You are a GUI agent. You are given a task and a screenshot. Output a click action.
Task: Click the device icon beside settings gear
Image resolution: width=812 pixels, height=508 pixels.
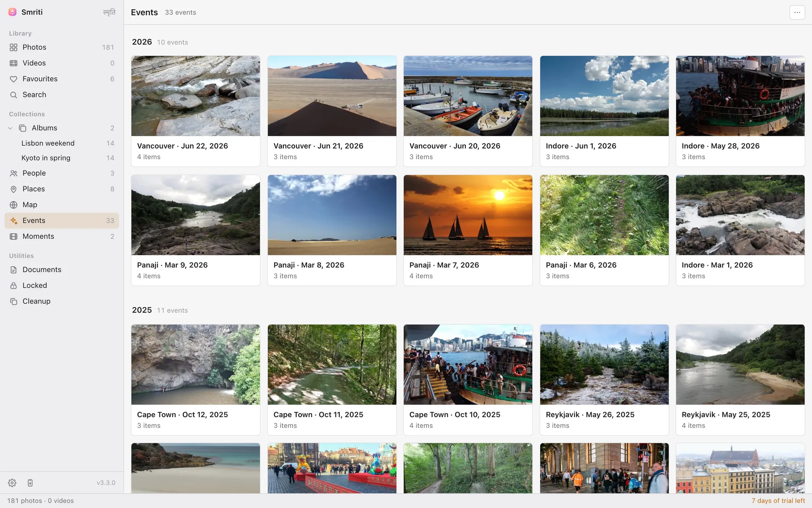(x=30, y=483)
